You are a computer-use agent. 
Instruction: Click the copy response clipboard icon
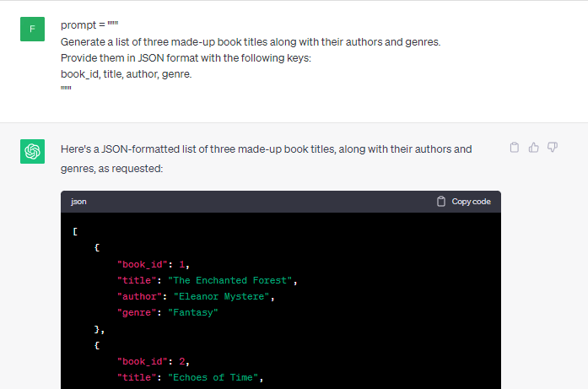[515, 148]
